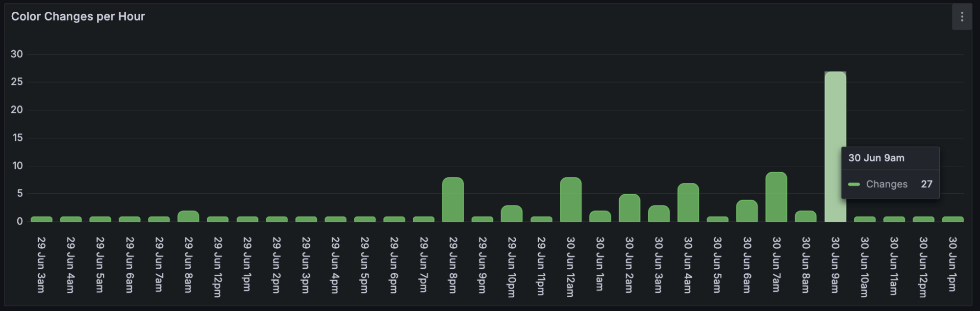
Task: Click the 29 Jun 12pm axis label
Action: [217, 265]
